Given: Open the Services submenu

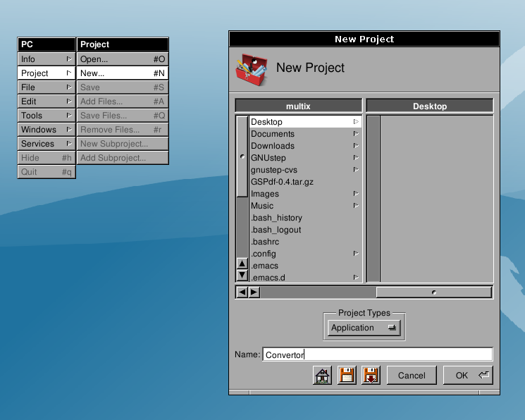Looking at the screenshot, I should (47, 143).
